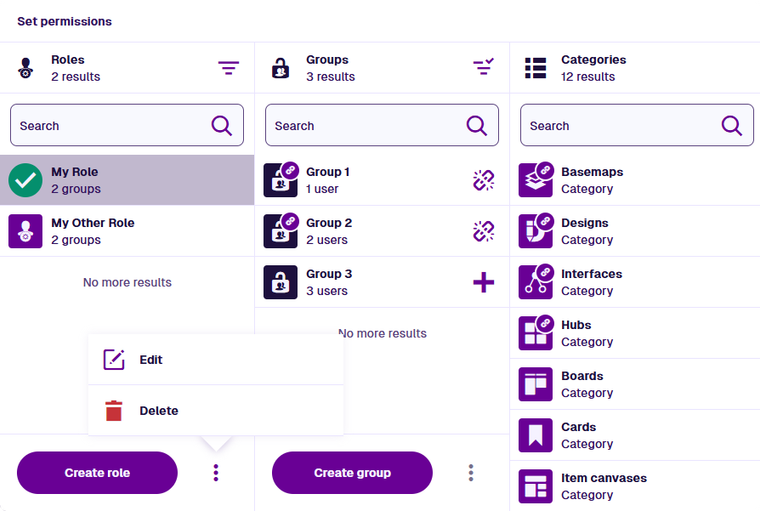Click the Group 1 padlock icon
The width and height of the screenshot is (760, 511).
(280, 180)
